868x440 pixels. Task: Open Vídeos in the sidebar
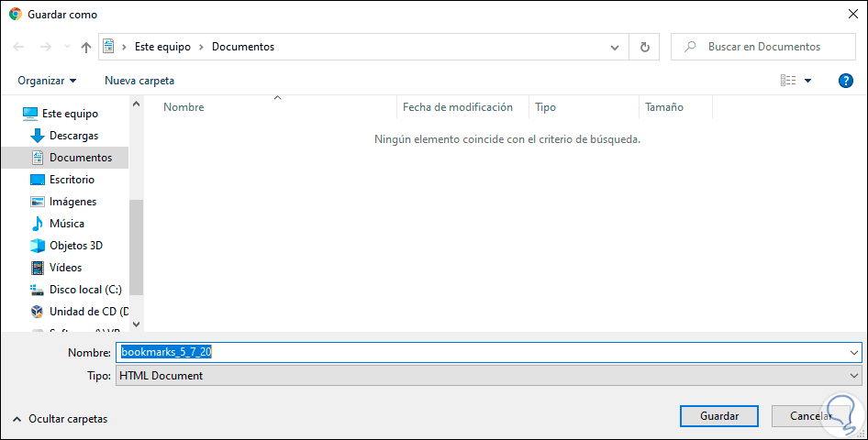[x=65, y=268]
